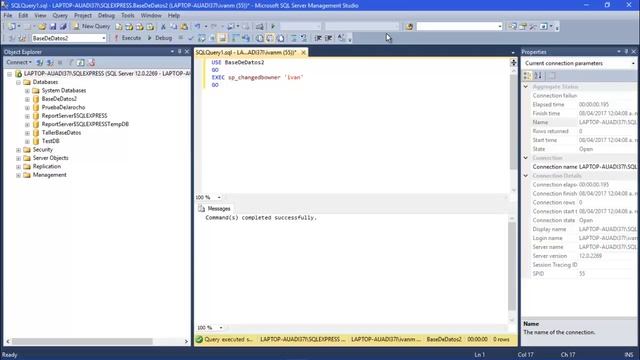Click the Parse checkmark icon
This screenshot has width=640, height=360.
click(x=191, y=38)
